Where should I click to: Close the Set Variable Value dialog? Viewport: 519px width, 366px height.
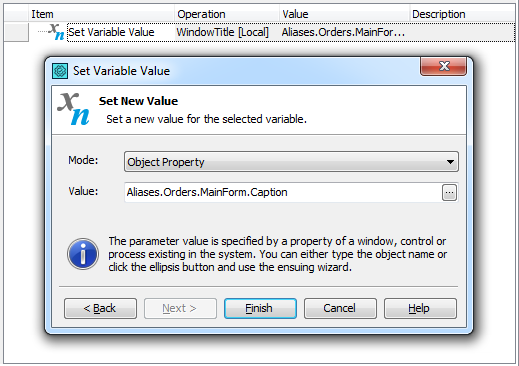pyautogui.click(x=443, y=66)
